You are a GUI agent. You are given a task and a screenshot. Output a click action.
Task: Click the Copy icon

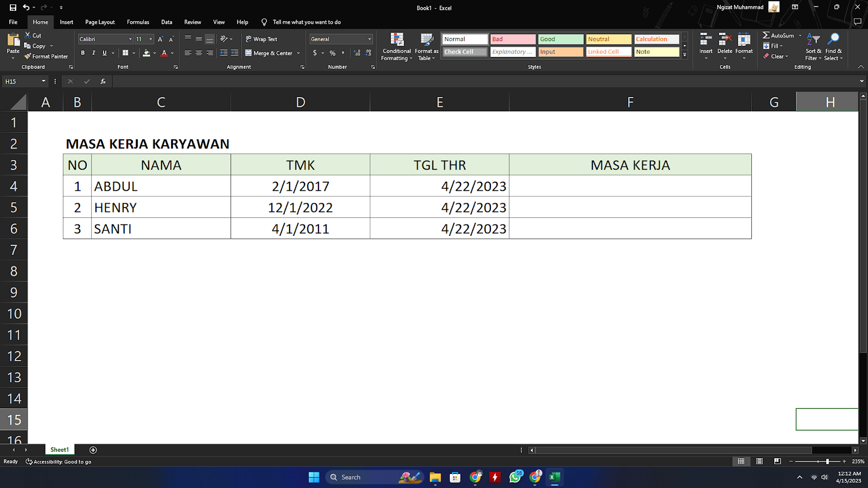pos(28,46)
